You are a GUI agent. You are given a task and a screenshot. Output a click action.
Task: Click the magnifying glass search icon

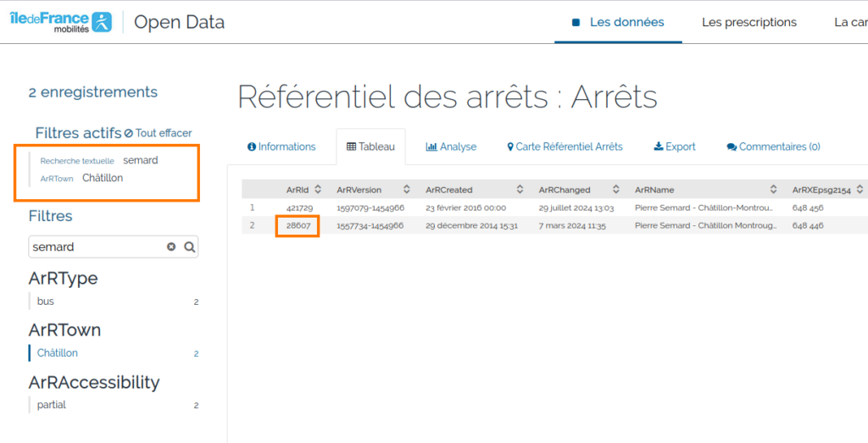190,247
